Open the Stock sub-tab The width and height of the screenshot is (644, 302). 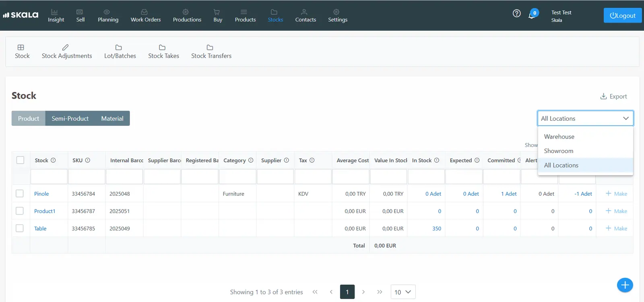tap(22, 52)
